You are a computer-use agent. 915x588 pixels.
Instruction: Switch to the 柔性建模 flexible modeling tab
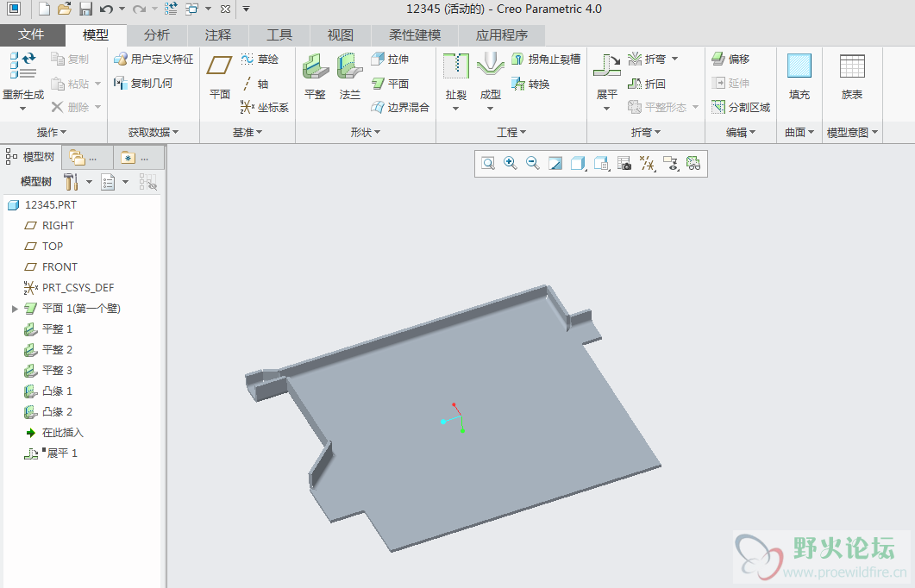[414, 35]
